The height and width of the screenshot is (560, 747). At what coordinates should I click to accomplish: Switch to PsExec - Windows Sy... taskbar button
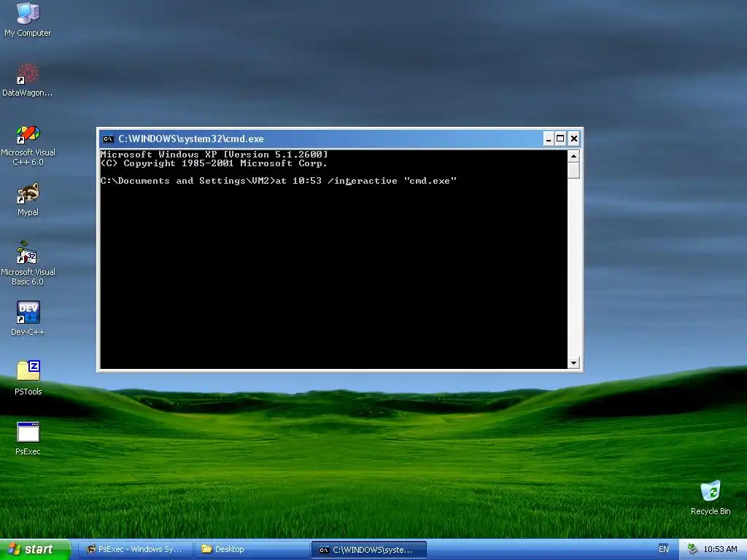pyautogui.click(x=135, y=550)
